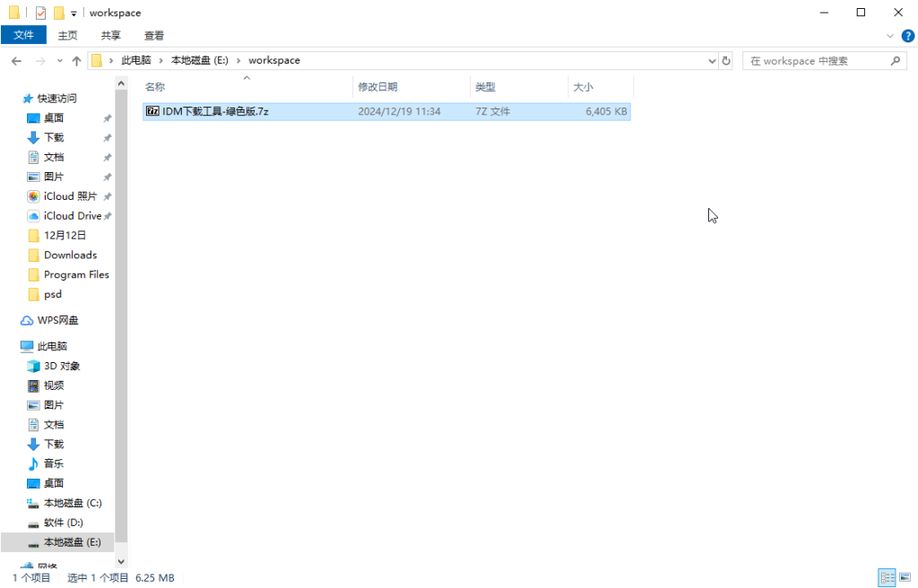
Task: Expand the address bar history dropdown
Action: [x=711, y=60]
